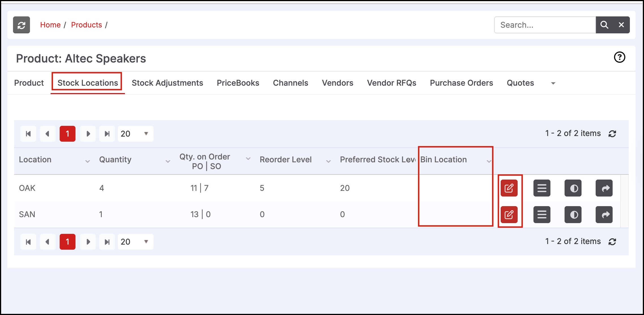Image resolution: width=644 pixels, height=315 pixels.
Task: Go to the previous page in the bottom pager
Action: coord(48,242)
